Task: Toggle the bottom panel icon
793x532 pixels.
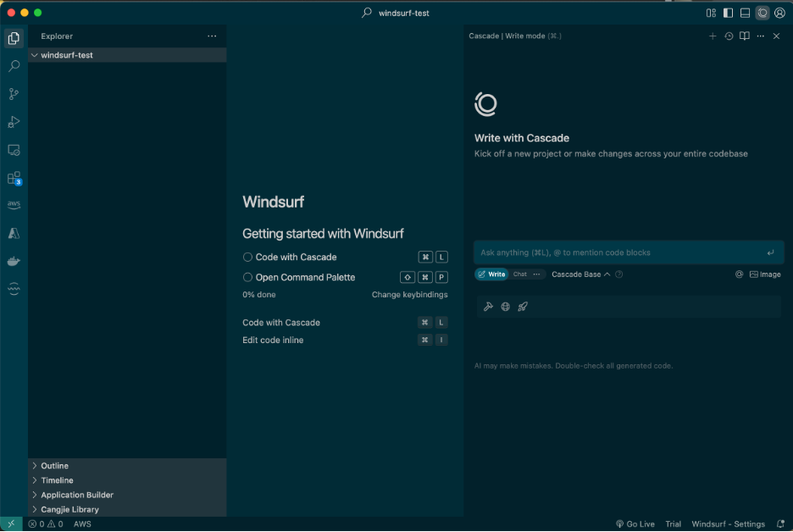Action: (x=745, y=14)
